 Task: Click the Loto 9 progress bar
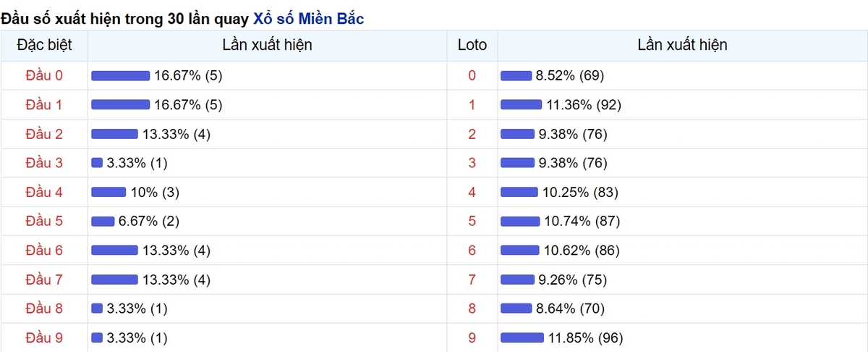(x=522, y=338)
